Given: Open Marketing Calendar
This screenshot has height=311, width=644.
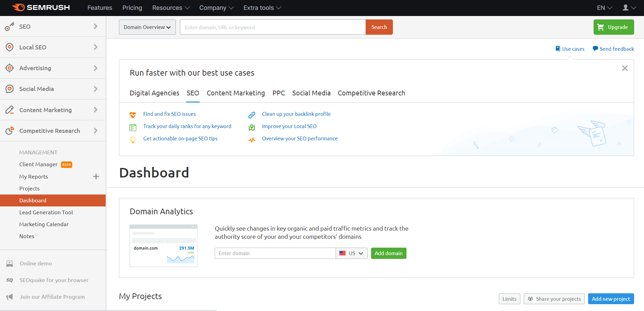Looking at the screenshot, I should (44, 224).
